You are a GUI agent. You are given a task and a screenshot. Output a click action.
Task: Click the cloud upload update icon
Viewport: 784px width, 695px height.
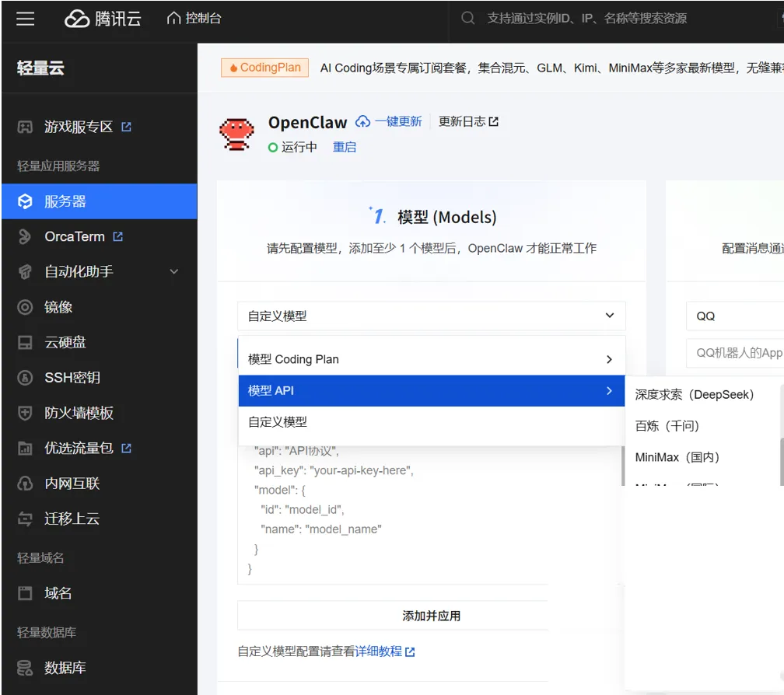click(363, 121)
